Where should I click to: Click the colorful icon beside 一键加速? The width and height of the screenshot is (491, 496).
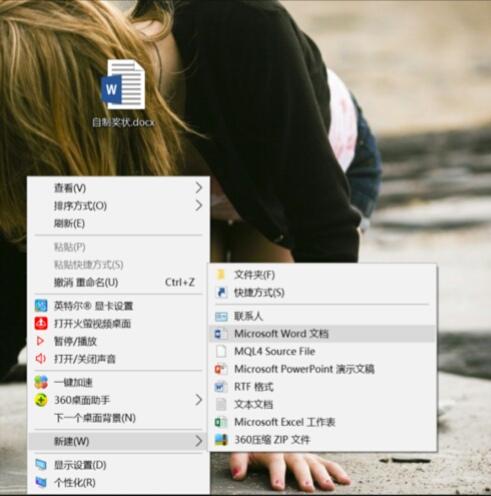click(x=41, y=382)
